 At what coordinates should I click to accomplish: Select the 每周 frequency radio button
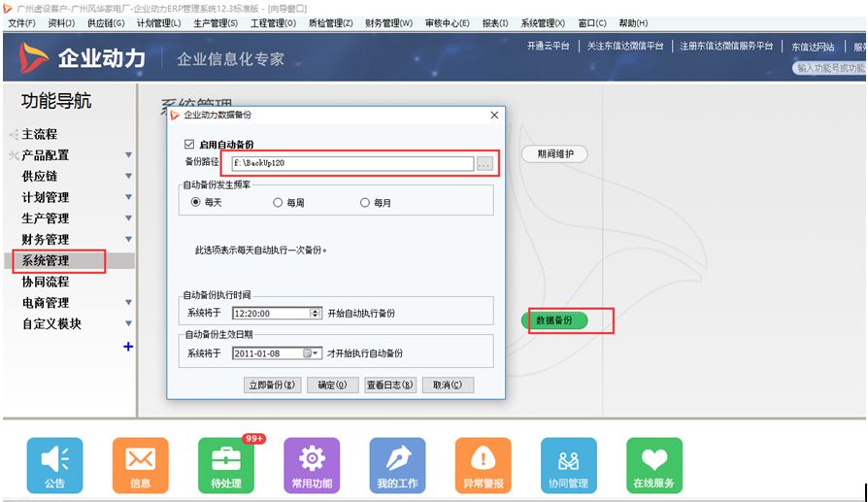coord(278,203)
